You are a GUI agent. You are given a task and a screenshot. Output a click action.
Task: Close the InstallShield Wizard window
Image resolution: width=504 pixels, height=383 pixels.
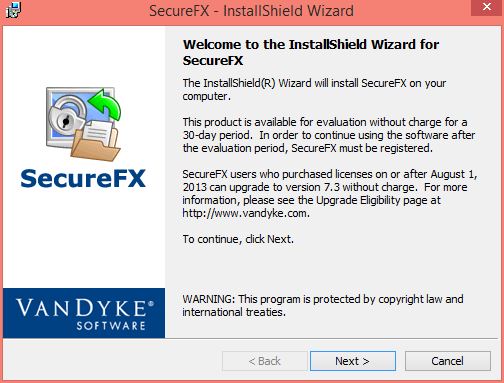click(487, 7)
